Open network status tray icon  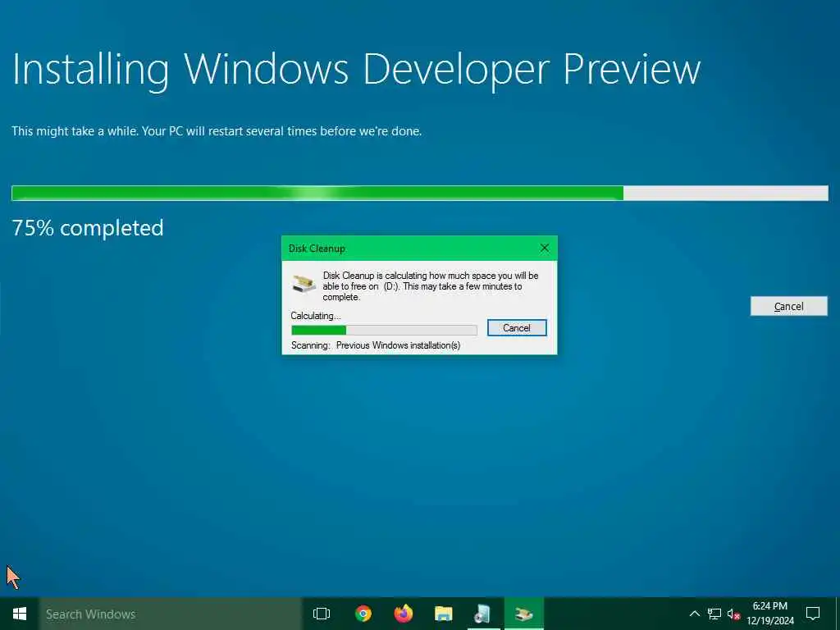coord(714,614)
